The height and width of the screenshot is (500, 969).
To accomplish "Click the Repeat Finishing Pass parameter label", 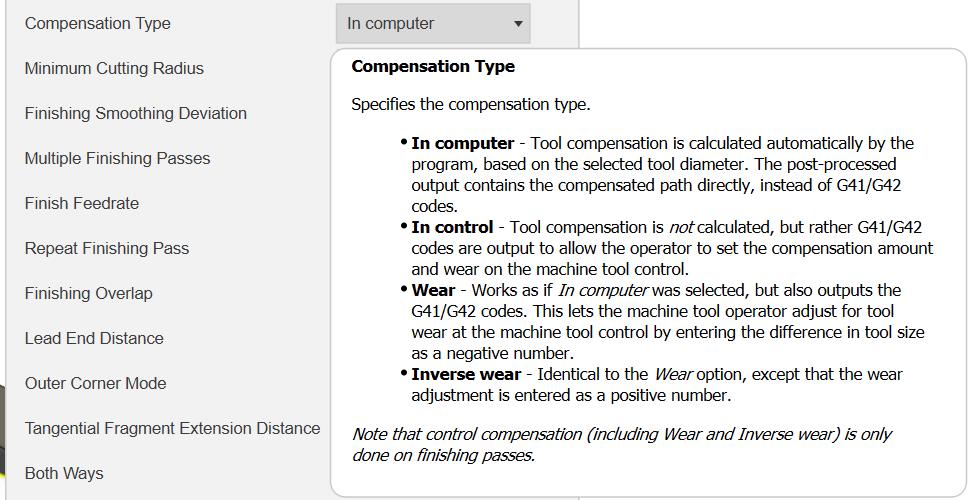I will tap(106, 248).
